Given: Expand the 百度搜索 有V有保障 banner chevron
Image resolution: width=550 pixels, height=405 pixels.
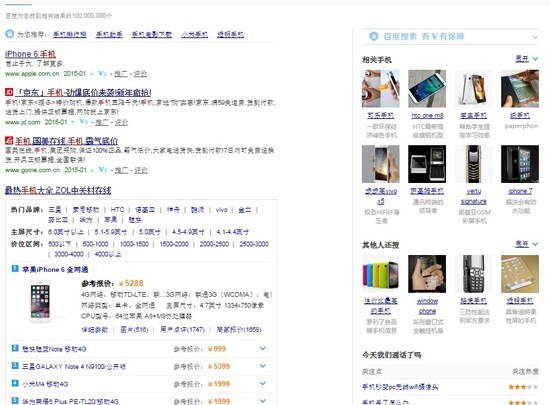Looking at the screenshot, I should tap(535, 37).
